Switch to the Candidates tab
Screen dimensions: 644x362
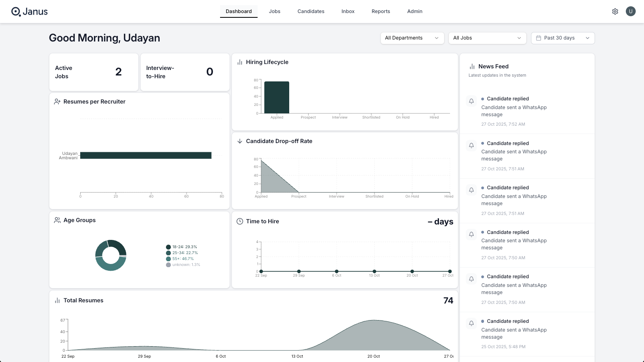coord(311,11)
